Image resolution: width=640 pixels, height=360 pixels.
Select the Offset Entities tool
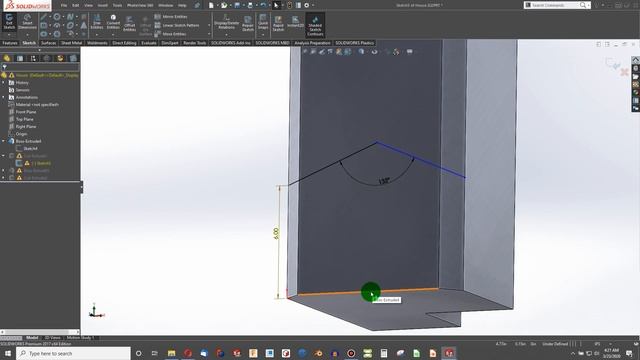129,24
